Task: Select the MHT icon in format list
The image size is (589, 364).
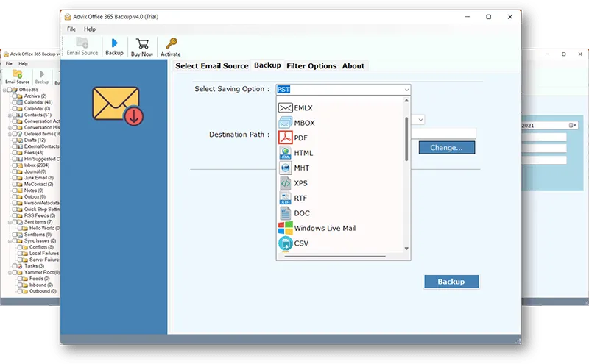Action: 285,168
